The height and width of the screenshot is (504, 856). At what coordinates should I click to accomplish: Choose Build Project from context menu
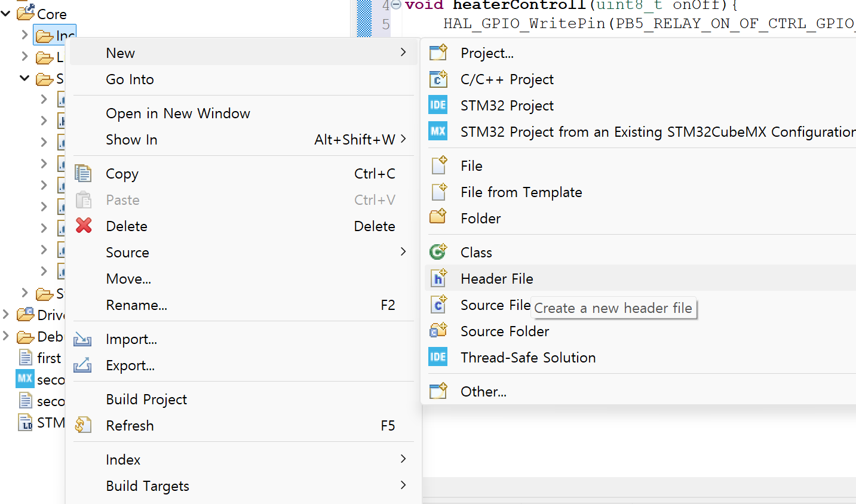click(x=244, y=399)
